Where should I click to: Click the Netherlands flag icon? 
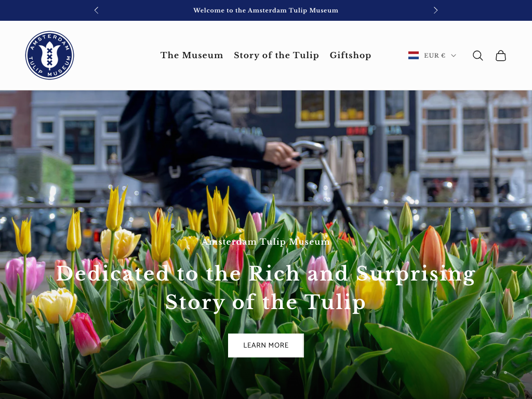(x=413, y=55)
